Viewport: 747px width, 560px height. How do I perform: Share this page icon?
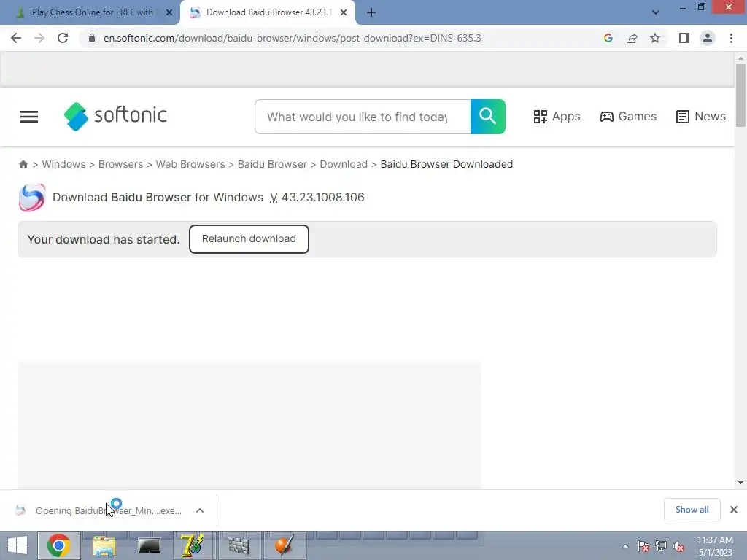pyautogui.click(x=632, y=38)
